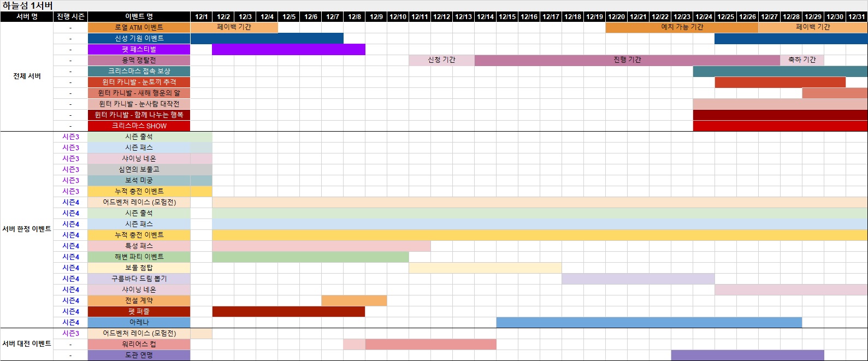
Task: Click the 12/25 date column header
Action: tap(725, 17)
